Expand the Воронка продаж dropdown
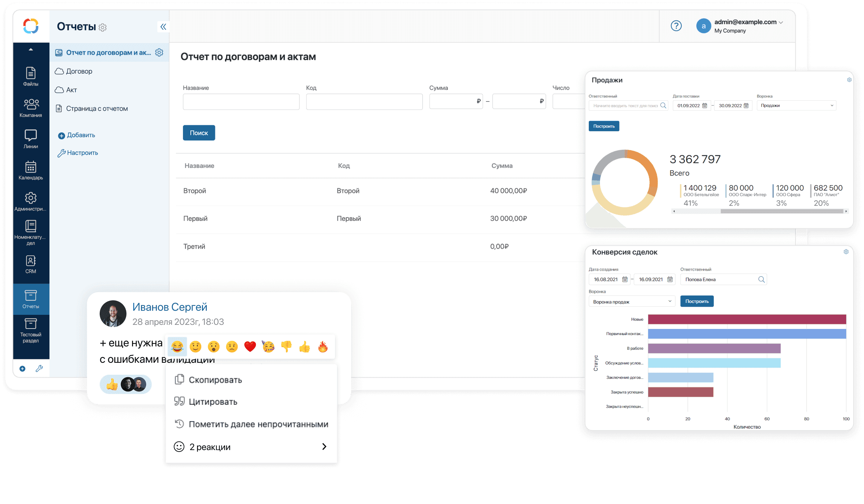 coord(632,301)
